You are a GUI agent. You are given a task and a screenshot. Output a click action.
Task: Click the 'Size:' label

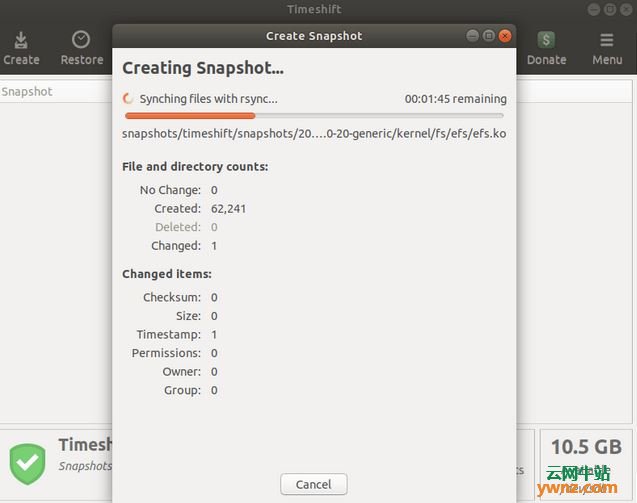188,316
